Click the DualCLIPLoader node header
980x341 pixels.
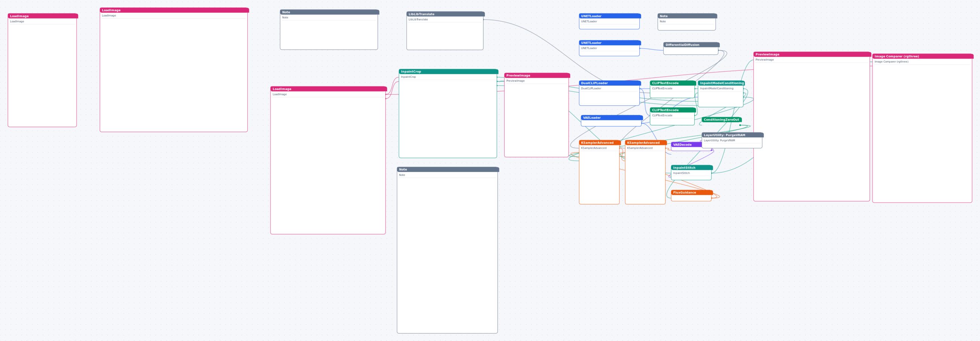(x=609, y=83)
